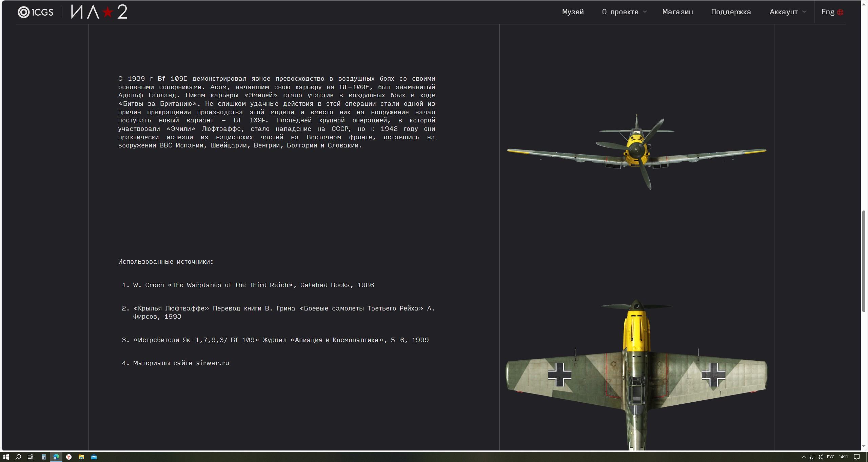The height and width of the screenshot is (462, 868).
Task: Go to the Магазин page
Action: [677, 12]
